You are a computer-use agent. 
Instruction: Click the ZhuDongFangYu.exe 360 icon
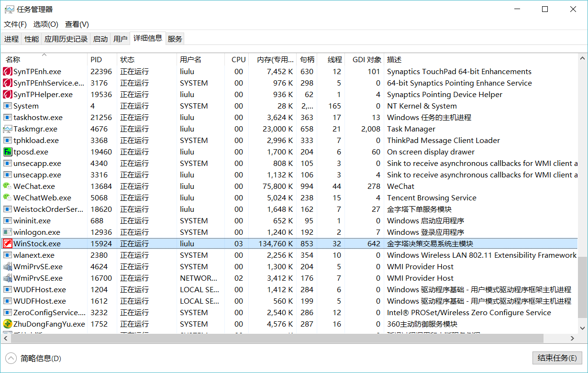coord(8,324)
